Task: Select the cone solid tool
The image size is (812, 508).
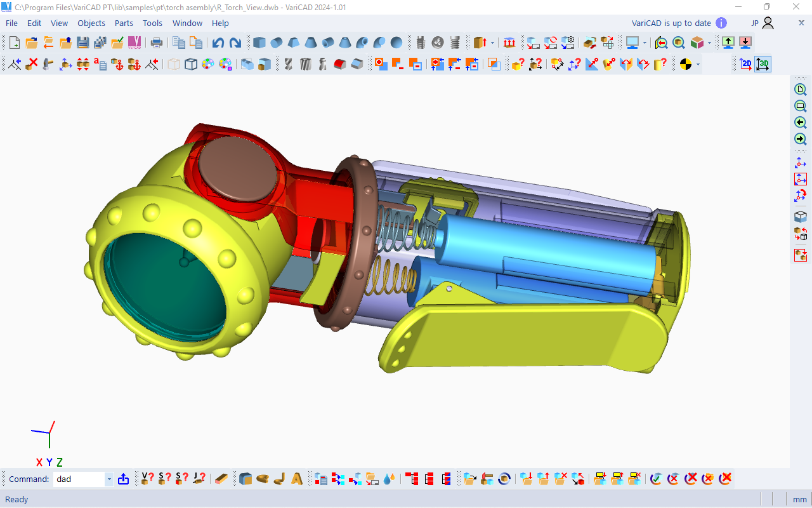Action: 310,43
